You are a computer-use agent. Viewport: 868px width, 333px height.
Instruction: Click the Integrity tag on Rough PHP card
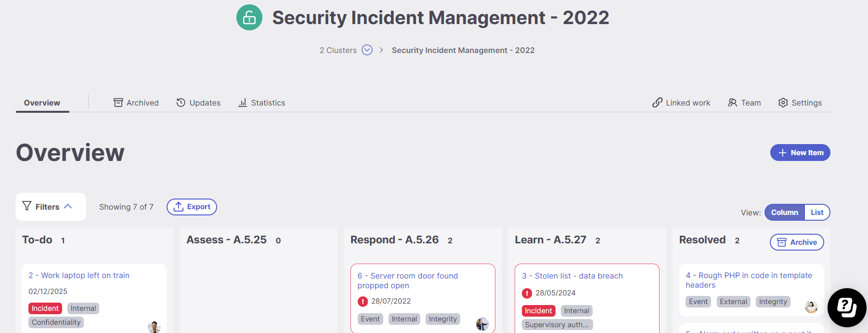pos(773,302)
